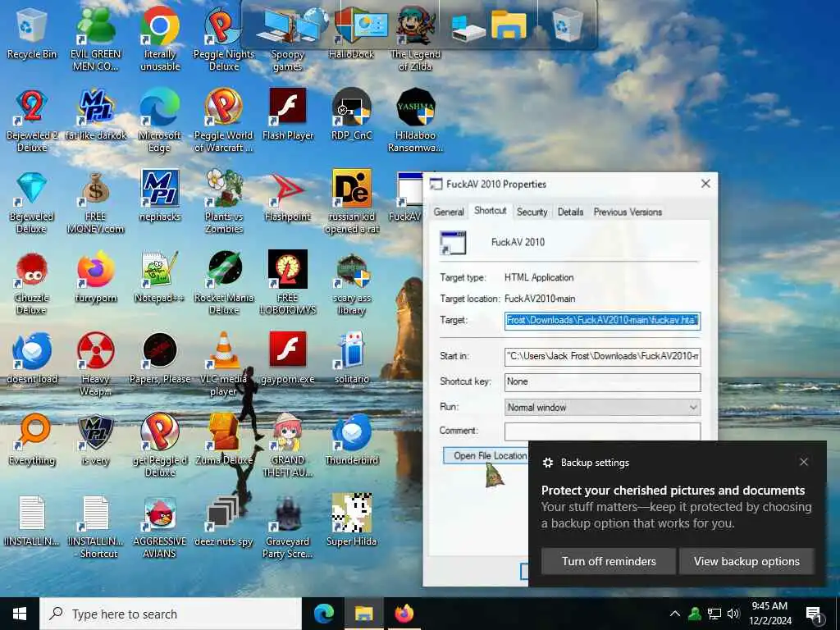Screen dimensions: 840x630
Task: Open the Details tab
Action: click(x=571, y=212)
